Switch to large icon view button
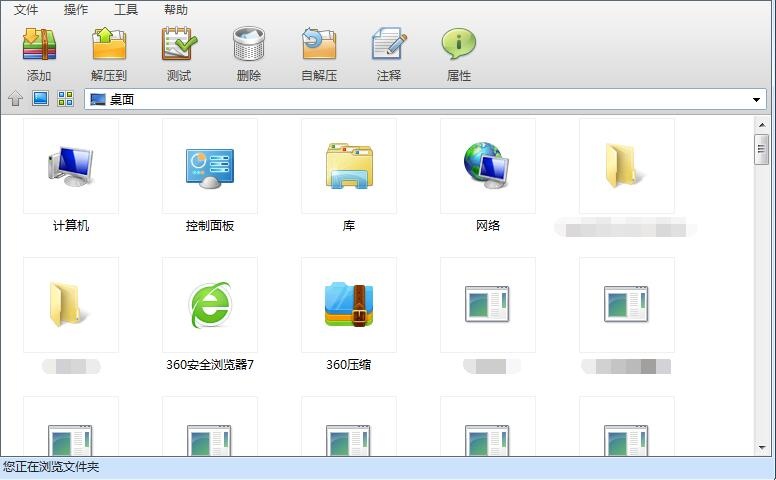The height and width of the screenshot is (480, 776). [40, 98]
